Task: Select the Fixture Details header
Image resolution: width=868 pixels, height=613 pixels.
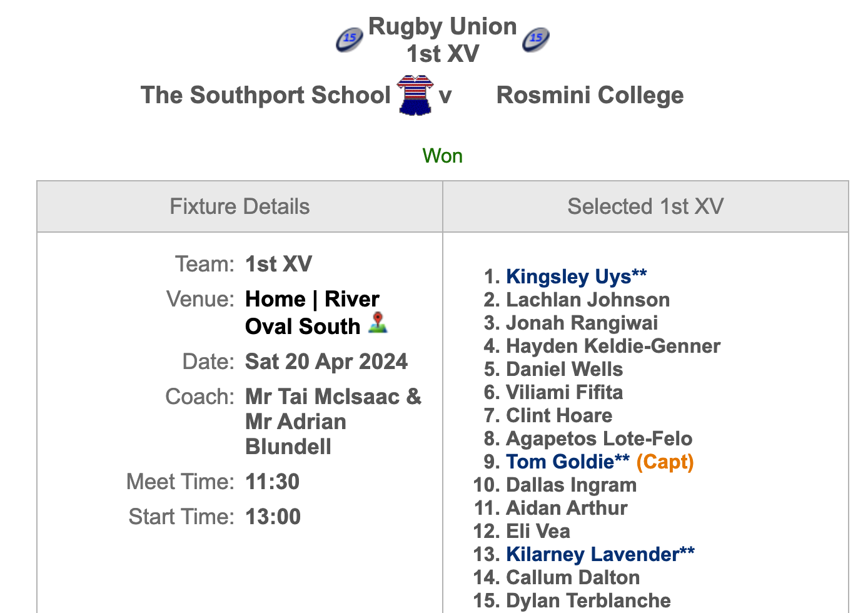Action: coord(240,206)
